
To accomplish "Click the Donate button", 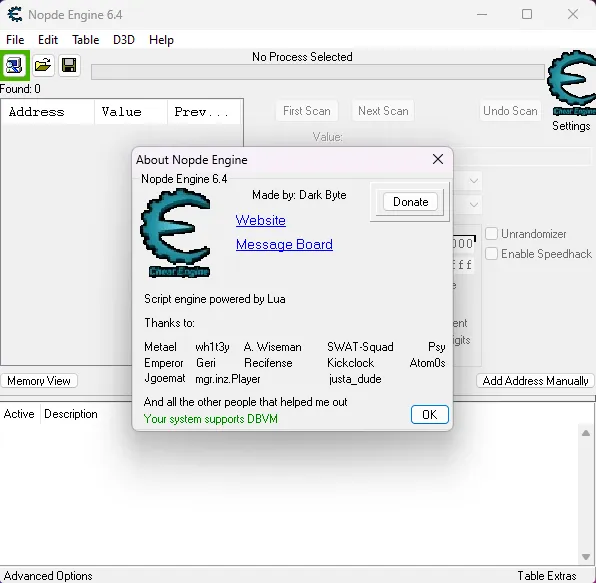I will pos(410,201).
